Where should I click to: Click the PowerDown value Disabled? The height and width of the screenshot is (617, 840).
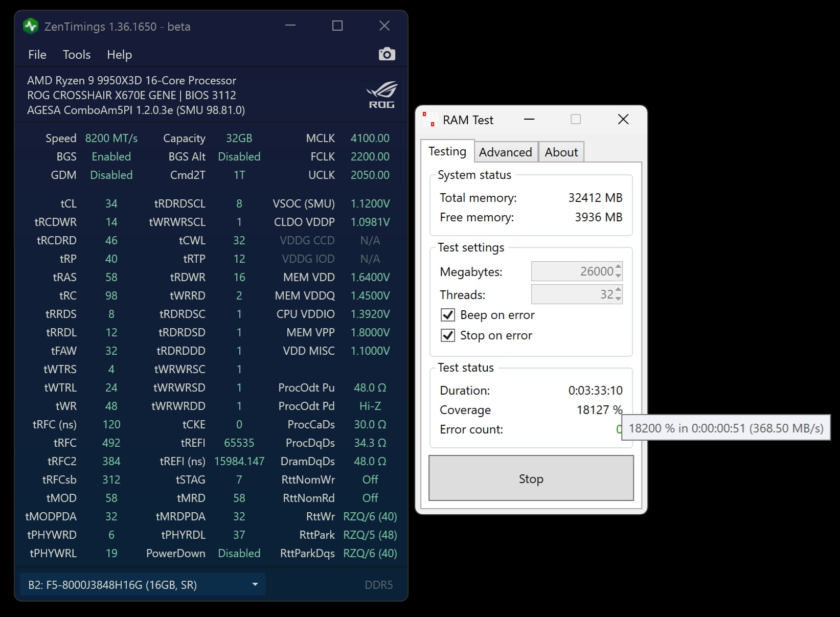(239, 554)
